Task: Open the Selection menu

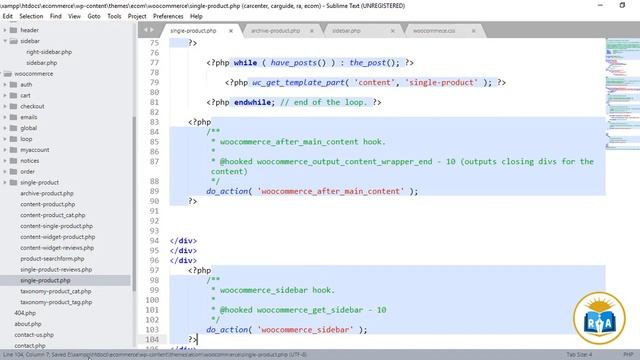Action: click(x=31, y=16)
